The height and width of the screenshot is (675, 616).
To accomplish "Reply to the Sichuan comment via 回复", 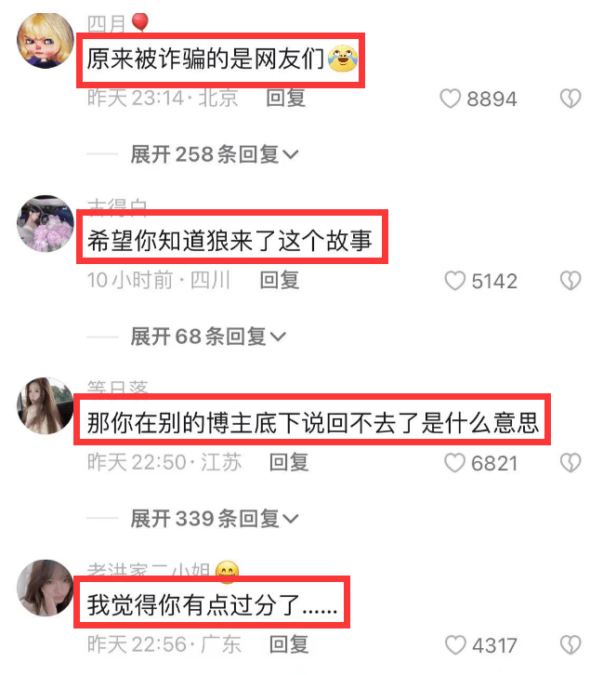I will click(x=280, y=280).
